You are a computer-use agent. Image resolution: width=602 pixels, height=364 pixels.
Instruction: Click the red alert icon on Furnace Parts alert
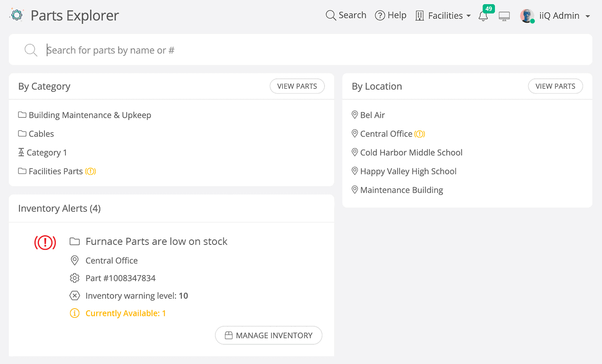click(45, 242)
